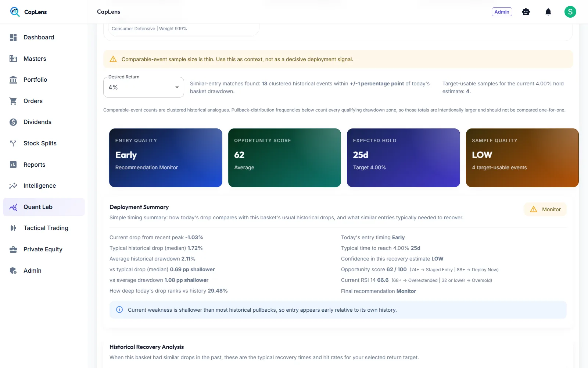The width and height of the screenshot is (588, 368).
Task: Click info circle icon in shallow weakness note
Action: coord(119,310)
